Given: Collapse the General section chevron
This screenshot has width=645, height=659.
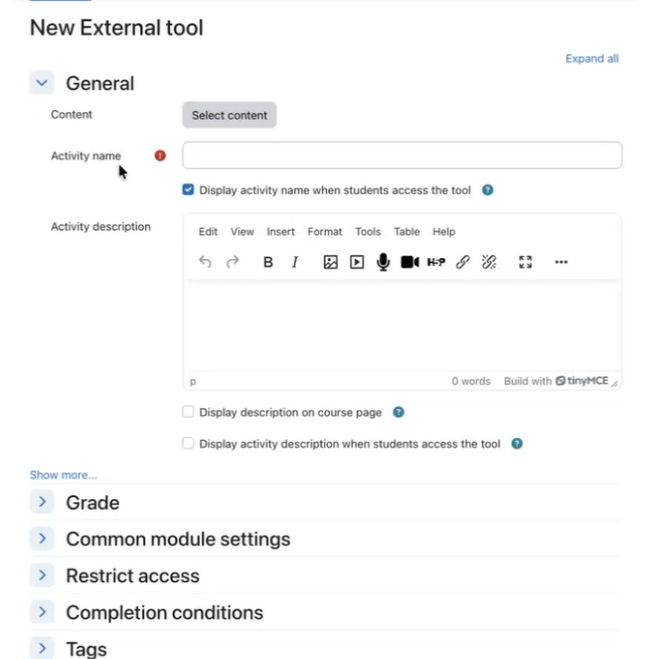Looking at the screenshot, I should 42,83.
